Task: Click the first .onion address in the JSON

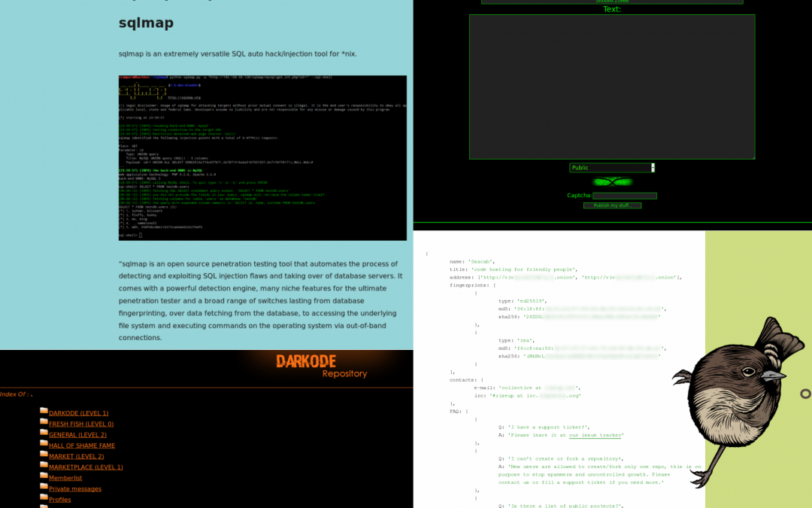Action: pos(529,277)
